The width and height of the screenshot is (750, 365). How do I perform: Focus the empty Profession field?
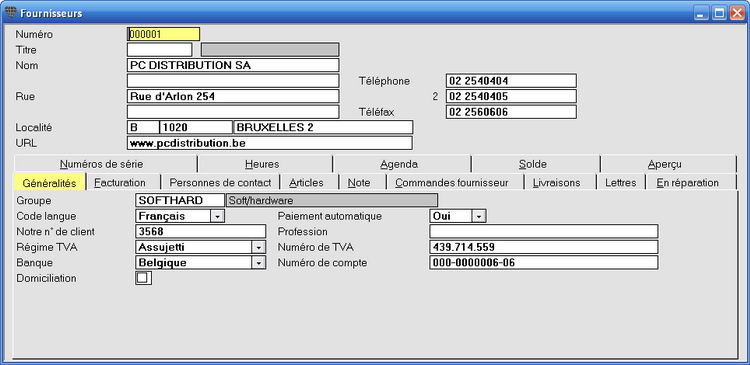pyautogui.click(x=543, y=232)
